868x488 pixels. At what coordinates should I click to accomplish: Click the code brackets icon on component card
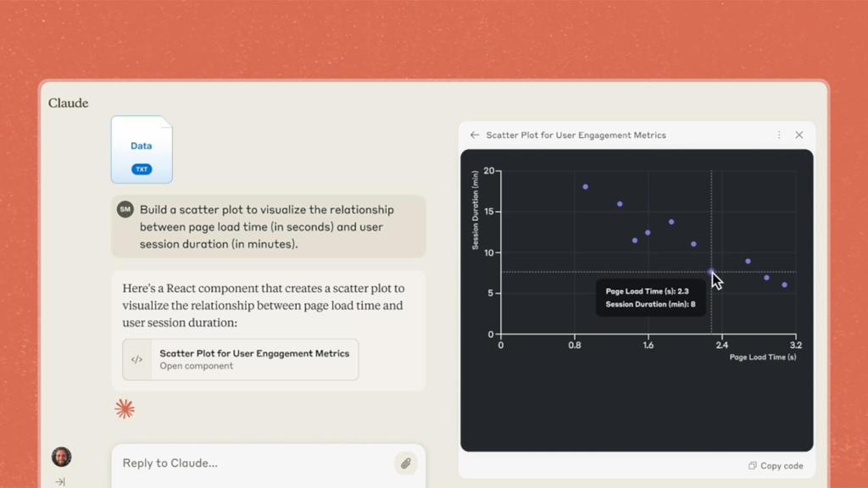click(137, 359)
